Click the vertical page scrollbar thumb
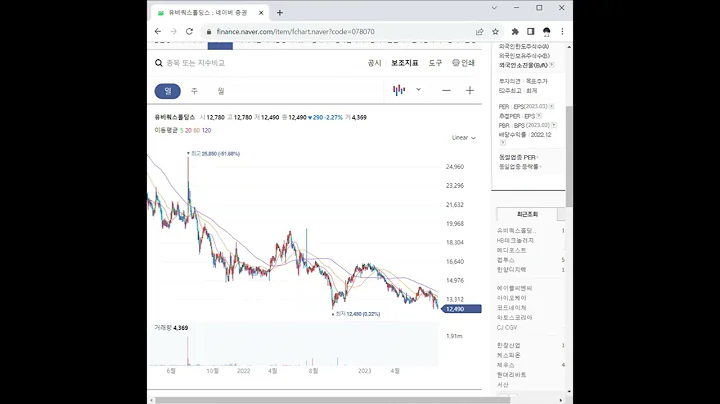The width and height of the screenshot is (720, 404). coord(569,156)
